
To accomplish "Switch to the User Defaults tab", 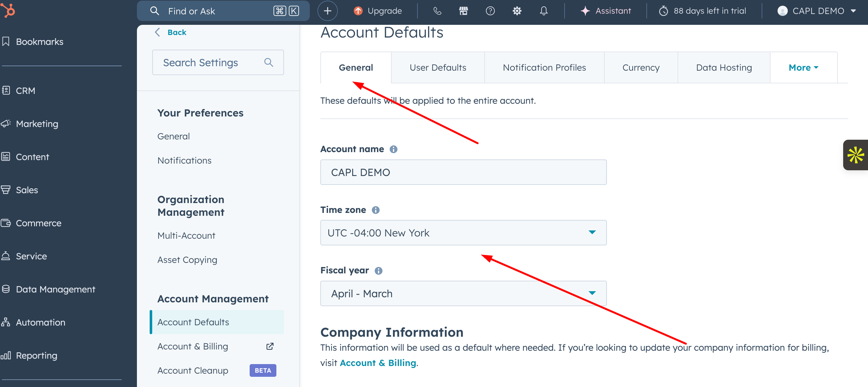I will [438, 67].
